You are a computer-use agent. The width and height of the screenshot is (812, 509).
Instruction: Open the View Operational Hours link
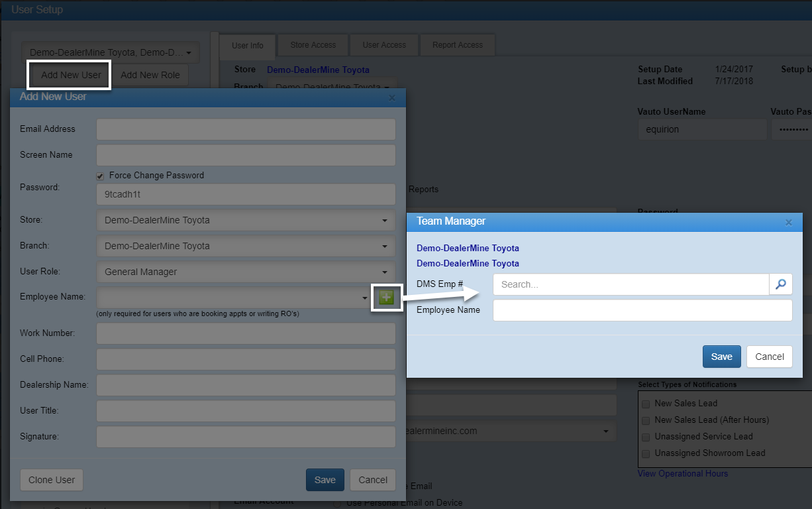click(x=682, y=473)
